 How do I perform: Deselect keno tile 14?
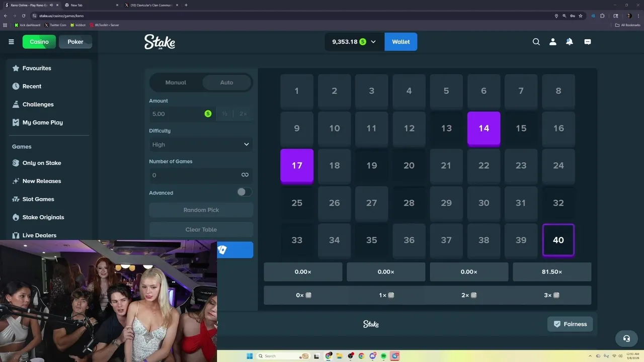pyautogui.click(x=484, y=128)
